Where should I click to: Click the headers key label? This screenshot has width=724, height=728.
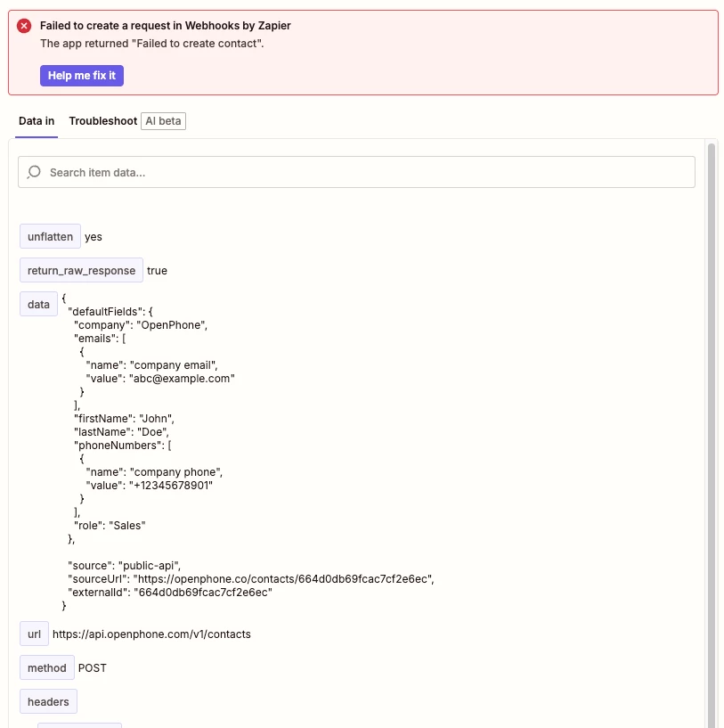[48, 701]
